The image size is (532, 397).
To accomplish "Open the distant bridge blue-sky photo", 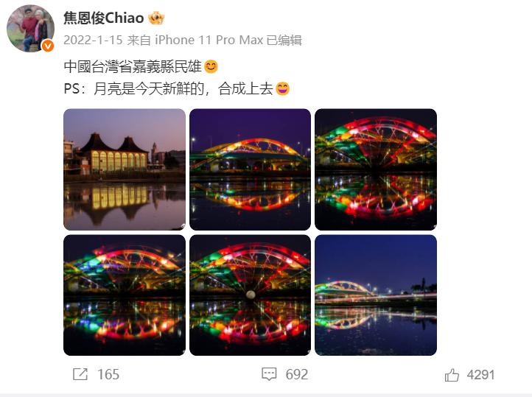I will [376, 295].
